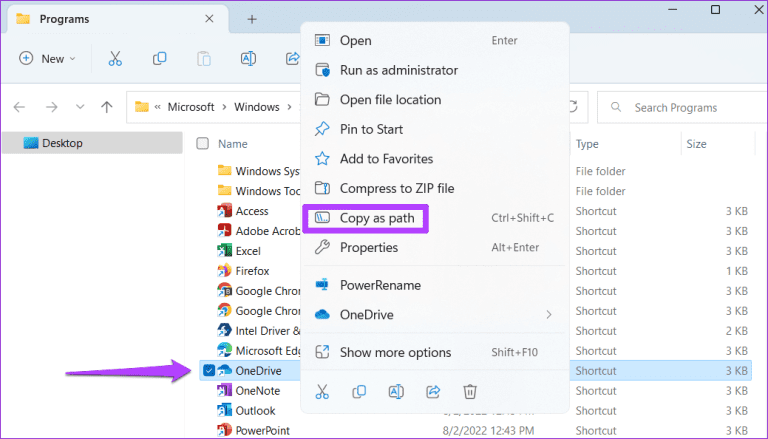Go back using the Back arrow
This screenshot has width=768, height=439.
(20, 107)
